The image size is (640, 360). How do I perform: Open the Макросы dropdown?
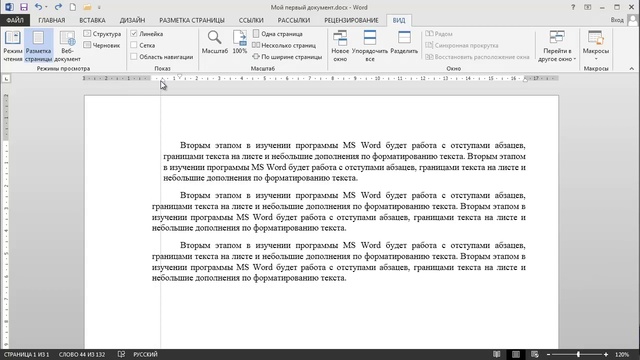point(596,46)
